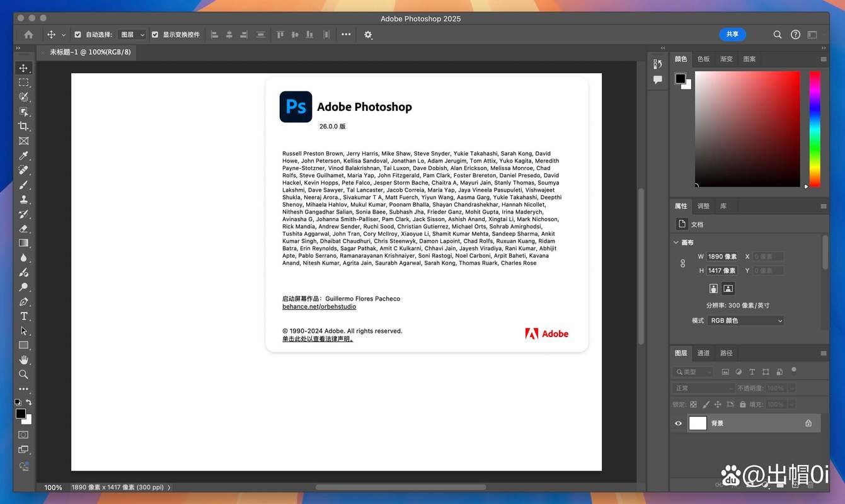The height and width of the screenshot is (504, 845).
Task: Switch to the 通道 tab
Action: tap(703, 353)
